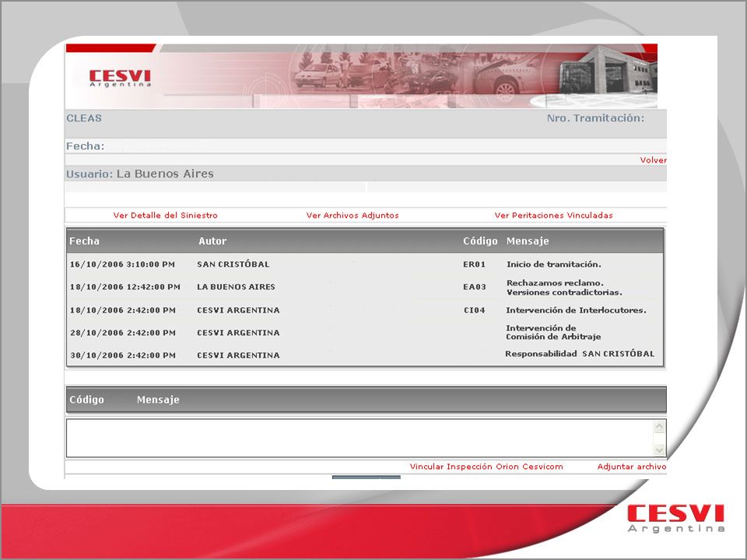Image resolution: width=747 pixels, height=560 pixels.
Task: Click author LA BUENOS AIRES
Action: tap(237, 287)
